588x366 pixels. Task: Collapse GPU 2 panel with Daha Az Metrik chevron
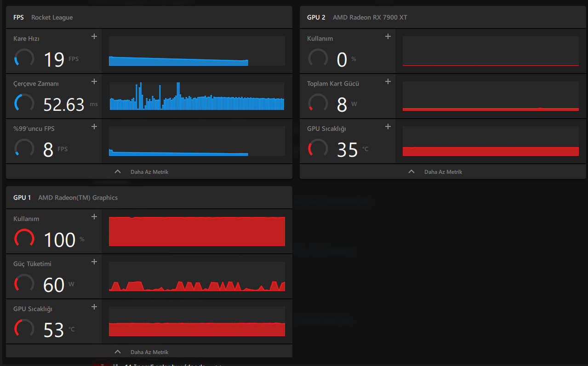[x=411, y=172]
